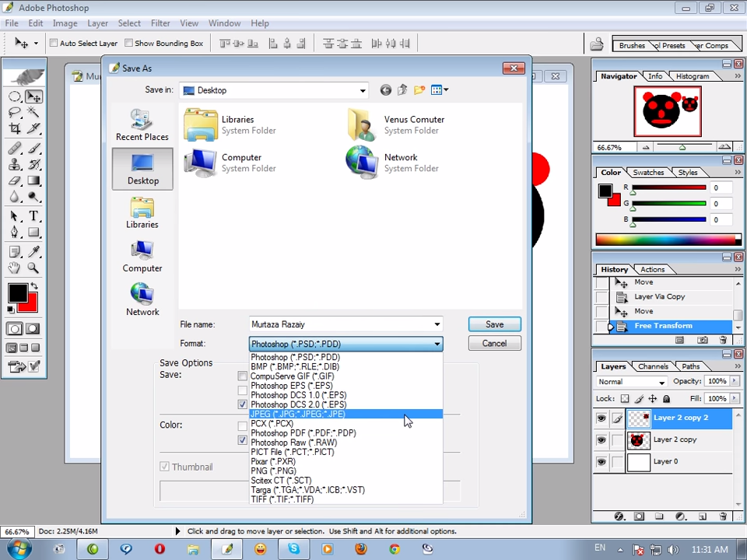Click the File name text field

[341, 324]
